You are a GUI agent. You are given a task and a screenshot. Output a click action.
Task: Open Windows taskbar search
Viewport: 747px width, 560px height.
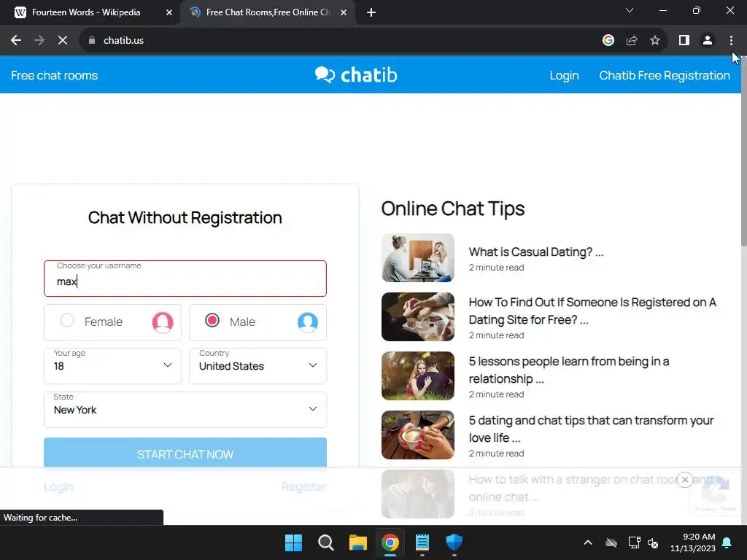326,542
